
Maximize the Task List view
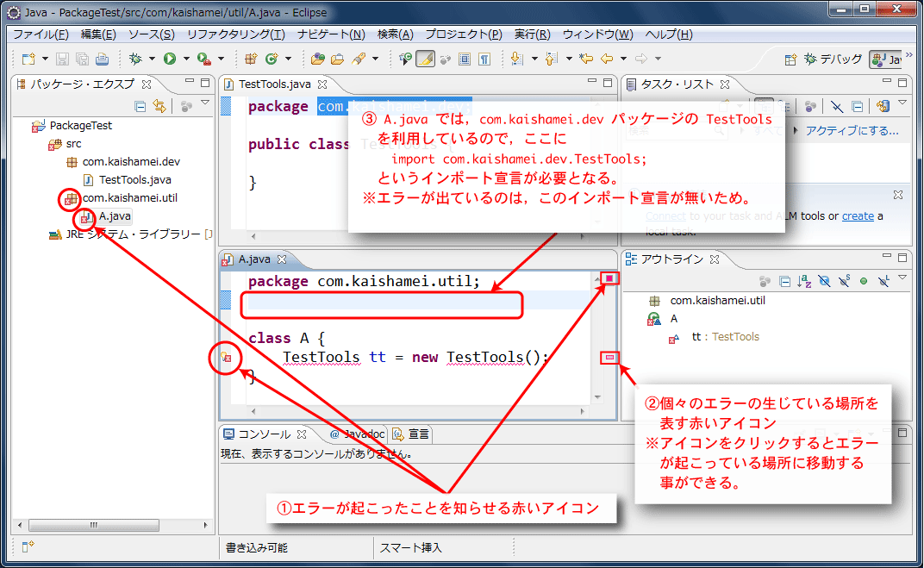coord(902,83)
